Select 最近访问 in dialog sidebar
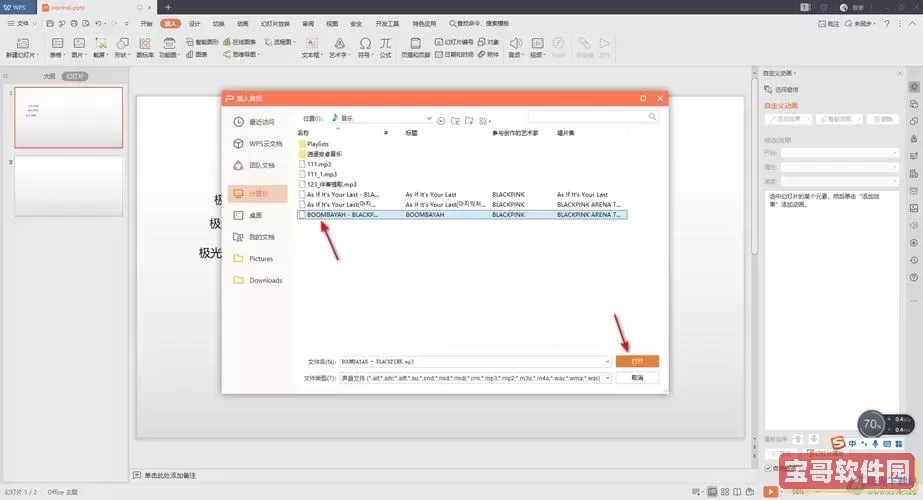923x500 pixels. pos(257,122)
